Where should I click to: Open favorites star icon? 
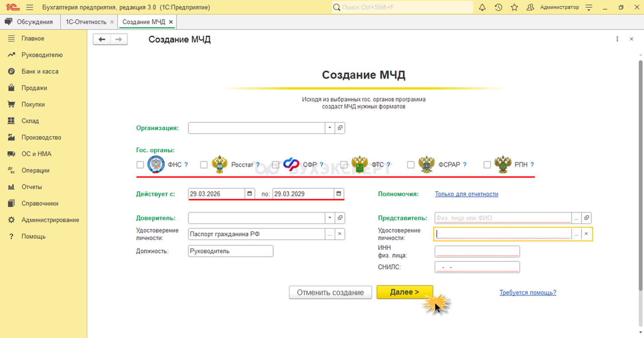click(514, 7)
